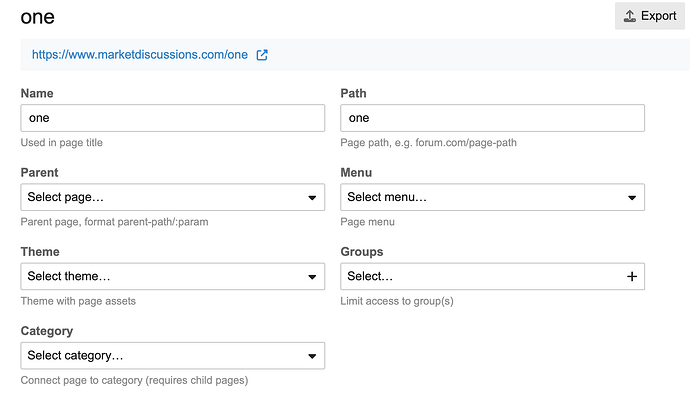Open the Select category dropdown
Image resolution: width=690 pixels, height=396 pixels.
[x=172, y=356]
